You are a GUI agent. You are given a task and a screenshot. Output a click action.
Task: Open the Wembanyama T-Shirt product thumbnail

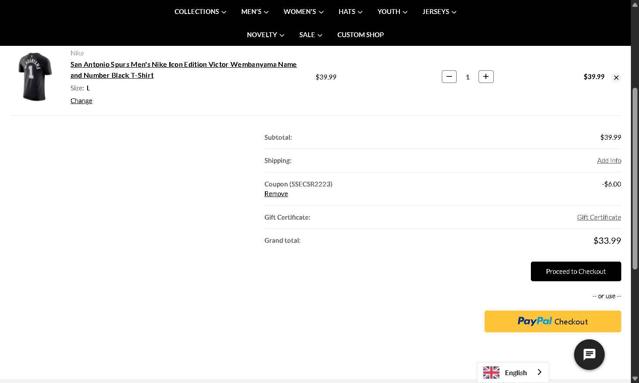[x=35, y=76]
